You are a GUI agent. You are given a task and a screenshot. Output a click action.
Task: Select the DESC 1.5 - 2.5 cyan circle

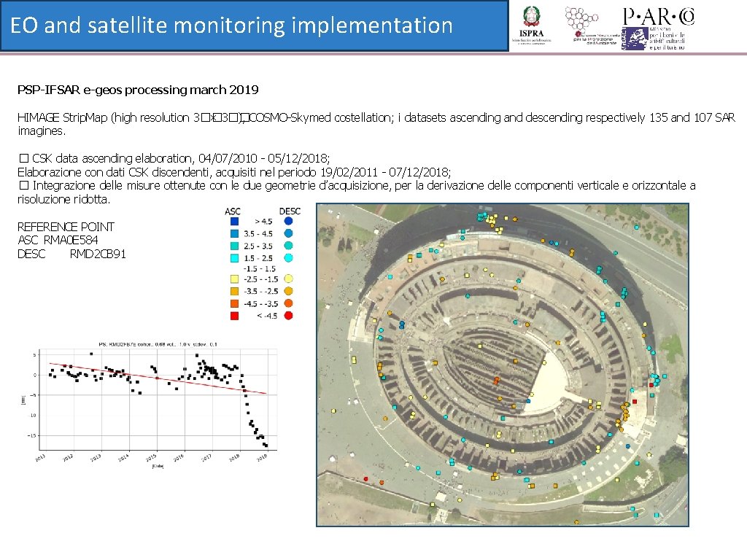pos(288,257)
